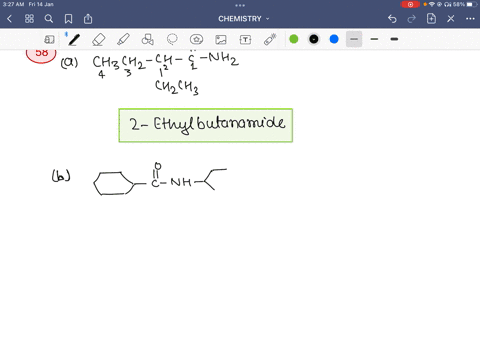Select the Eraser tool
This screenshot has width=480, height=360.
[x=99, y=40]
